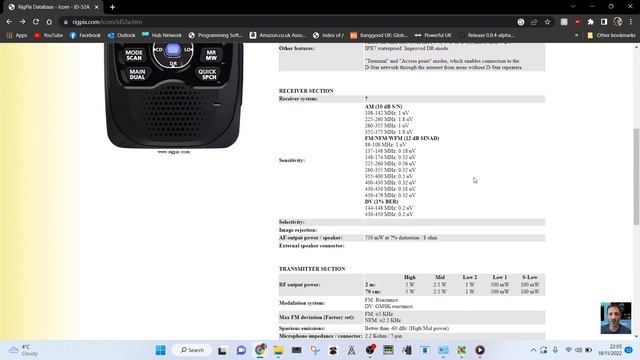Viewport: 640px width, 360px height.
Task: Open the browser home page
Action: tap(49, 22)
